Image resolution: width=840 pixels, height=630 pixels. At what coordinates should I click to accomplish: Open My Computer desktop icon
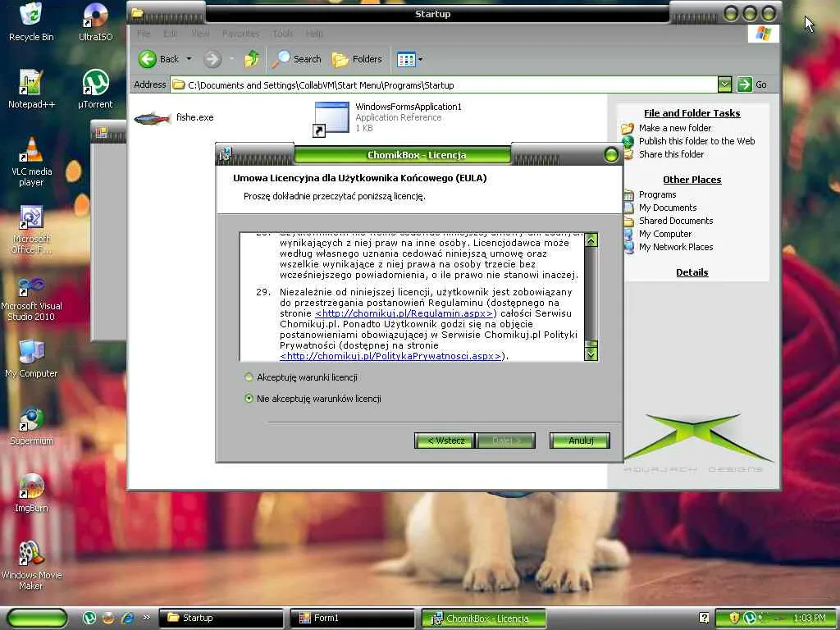[x=31, y=358]
